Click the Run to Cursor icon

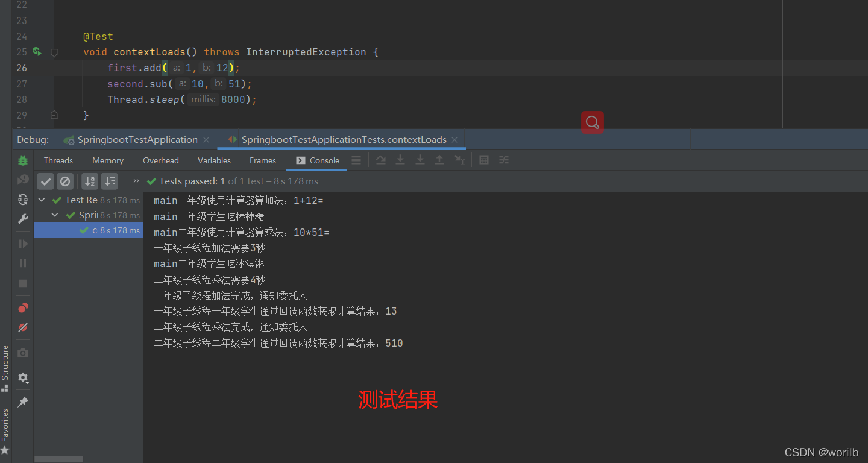(x=459, y=160)
